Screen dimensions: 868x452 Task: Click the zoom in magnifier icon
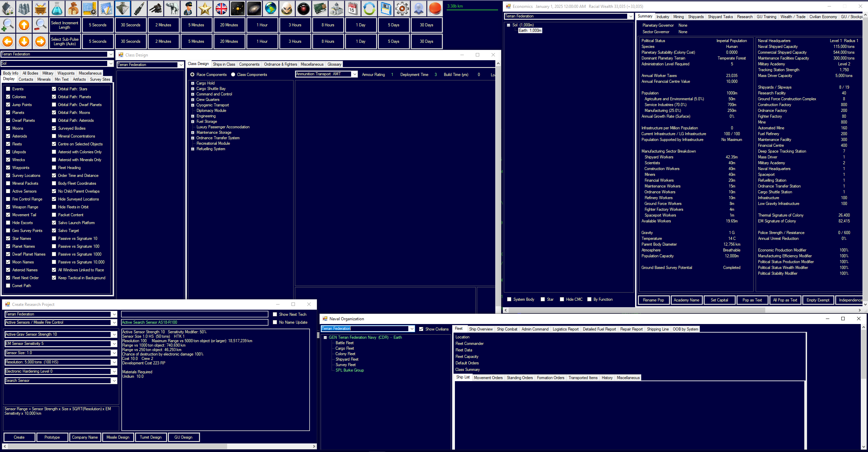(x=8, y=25)
